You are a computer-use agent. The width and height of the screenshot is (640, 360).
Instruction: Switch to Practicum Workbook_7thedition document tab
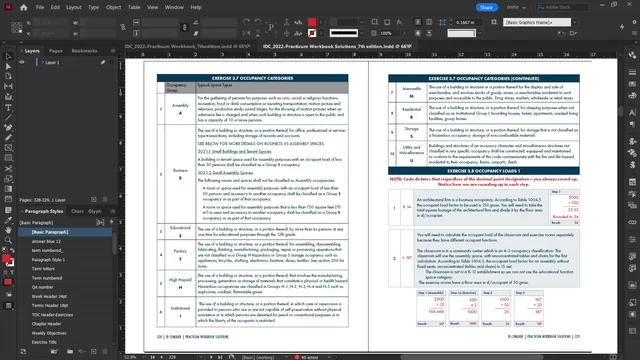(187, 47)
